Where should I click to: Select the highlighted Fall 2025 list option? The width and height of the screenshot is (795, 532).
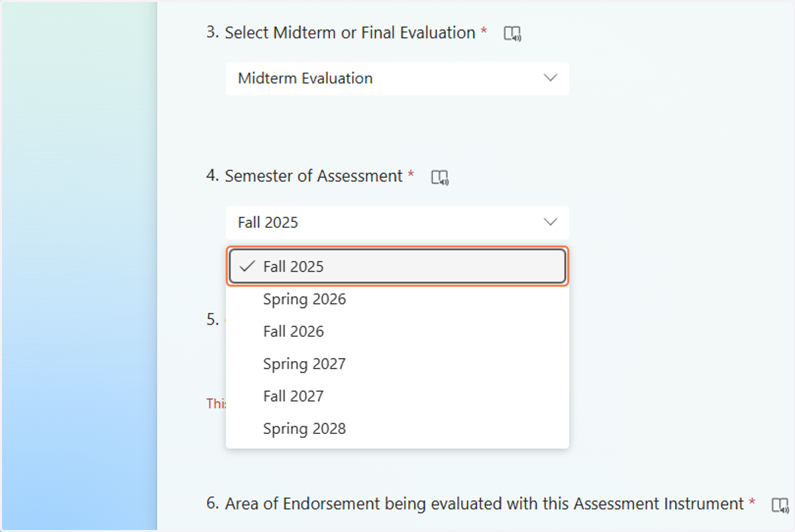(397, 266)
